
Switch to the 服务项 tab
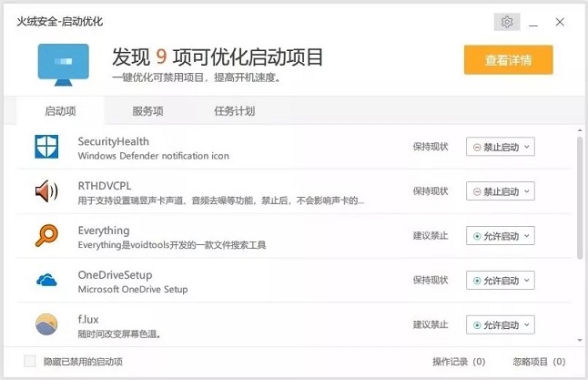click(147, 111)
